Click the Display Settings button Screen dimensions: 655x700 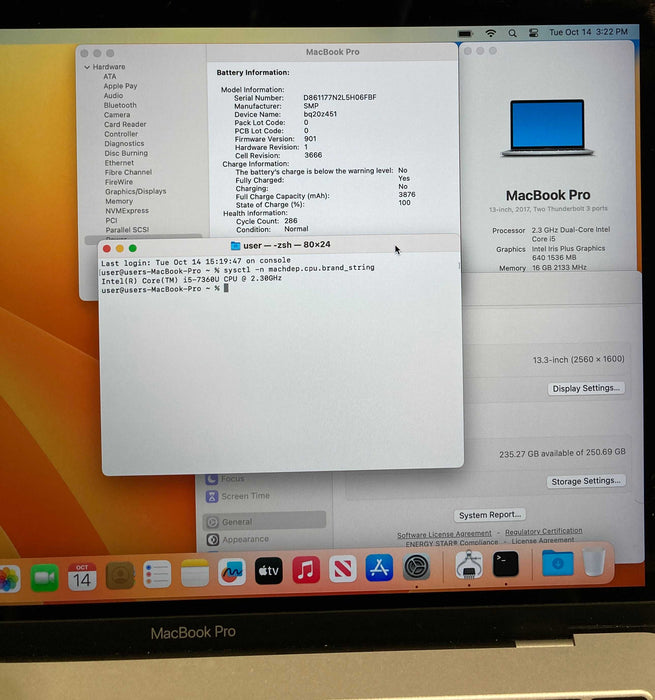pyautogui.click(x=587, y=388)
